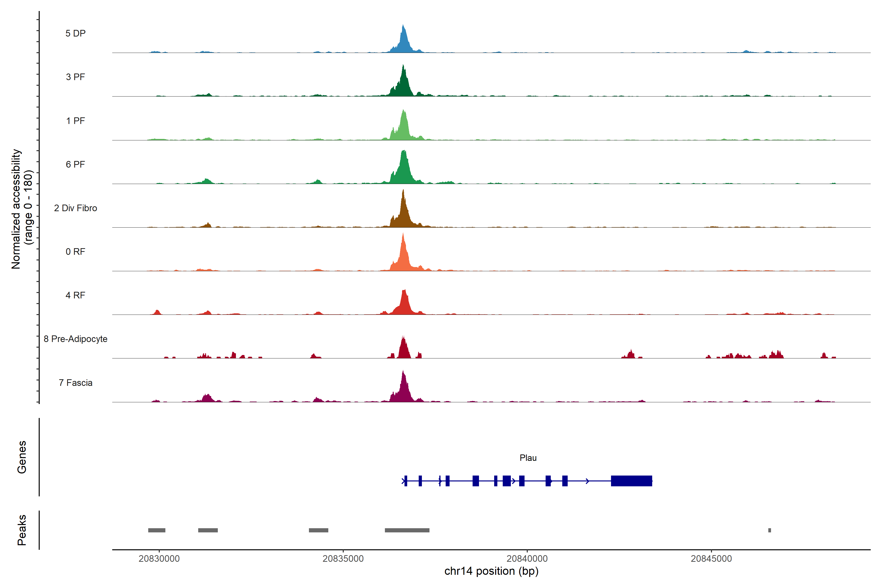Click the 6 PF track label
Viewport: 882px width, 588px height.
pos(75,164)
